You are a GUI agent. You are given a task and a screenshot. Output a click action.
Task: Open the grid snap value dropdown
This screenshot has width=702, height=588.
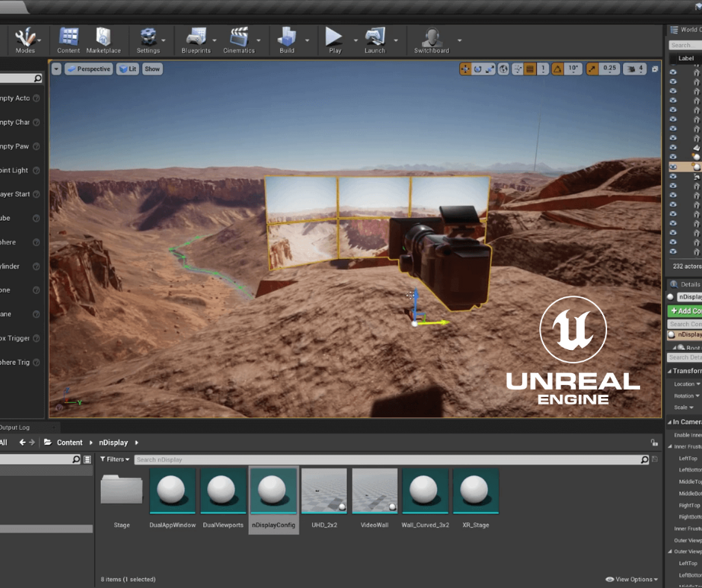point(543,69)
